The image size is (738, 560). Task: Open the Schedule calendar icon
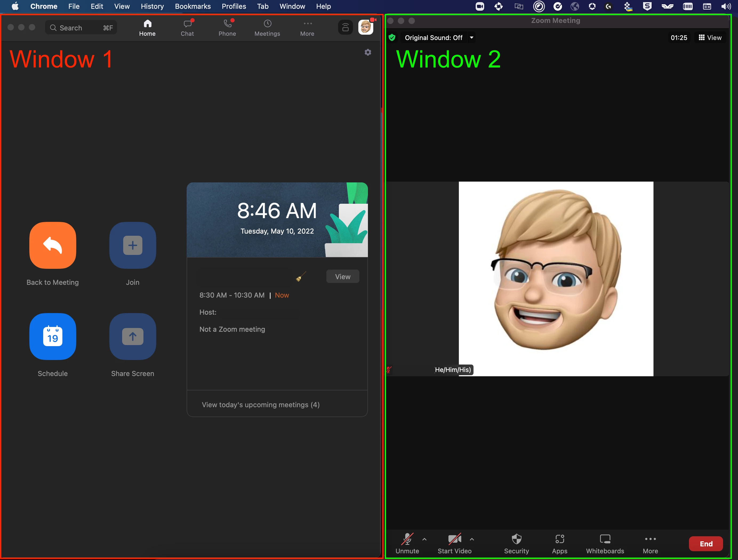click(x=53, y=337)
